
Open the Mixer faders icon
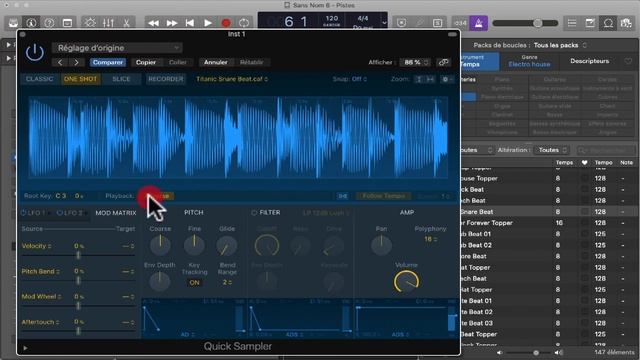[x=108, y=23]
